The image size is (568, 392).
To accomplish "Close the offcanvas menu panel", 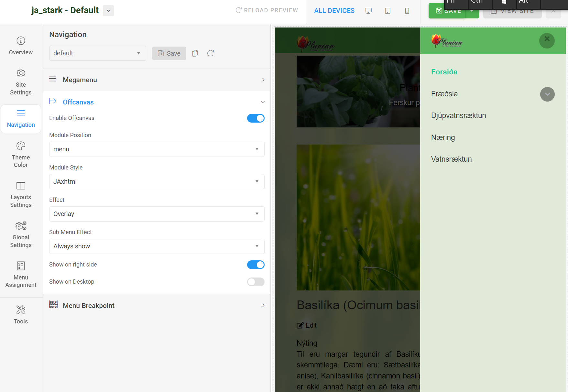I will coord(547,40).
